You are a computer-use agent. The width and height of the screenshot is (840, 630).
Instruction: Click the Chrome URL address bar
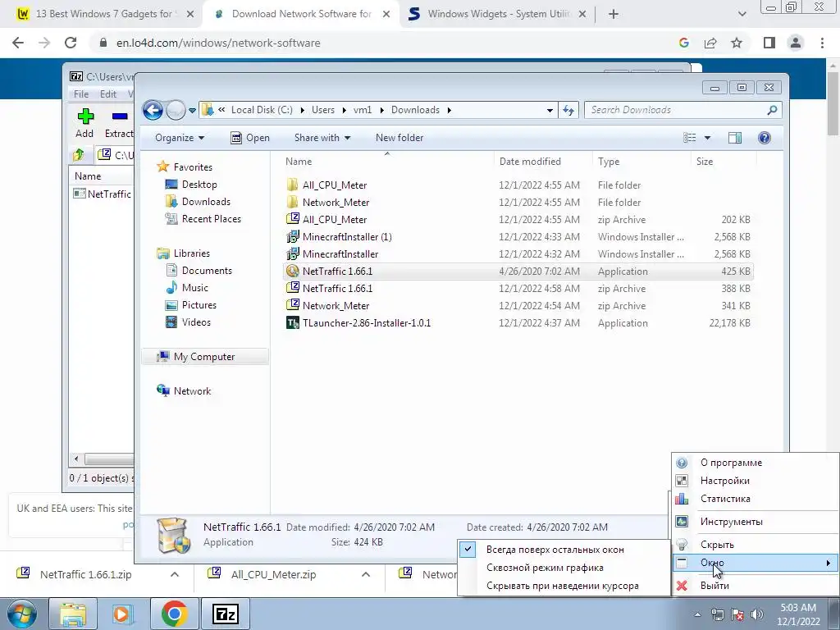(383, 43)
